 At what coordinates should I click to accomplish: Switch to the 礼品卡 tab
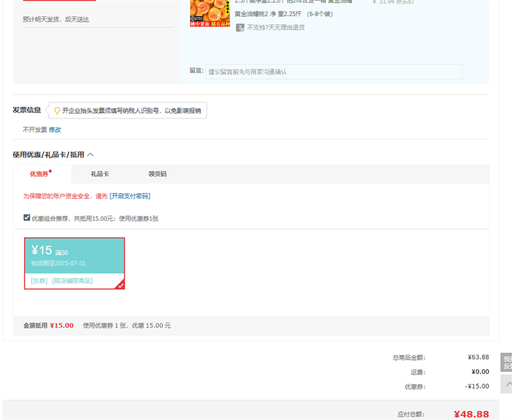click(99, 174)
